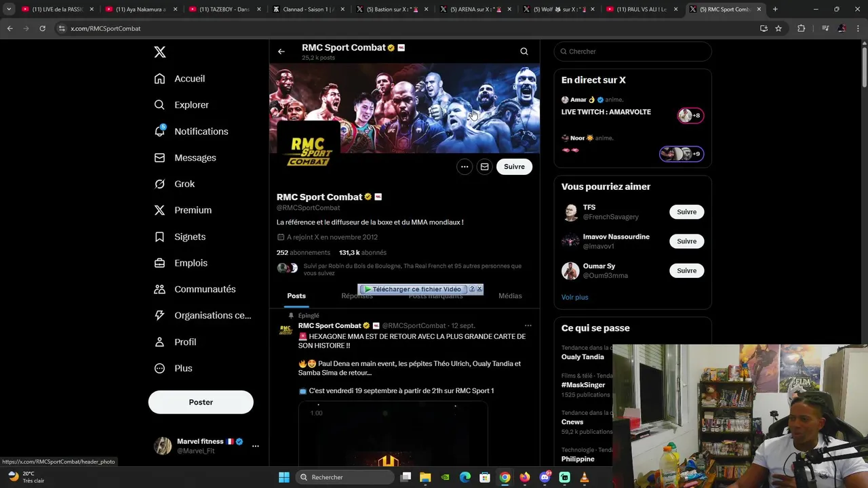
Task: Open Signets bookmarks
Action: coord(180,237)
